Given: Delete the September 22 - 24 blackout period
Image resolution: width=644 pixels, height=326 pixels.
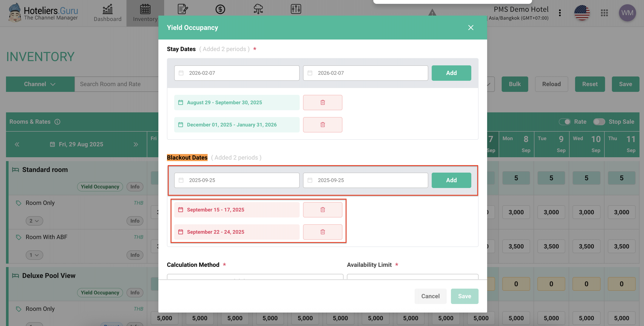Looking at the screenshot, I should click(322, 232).
